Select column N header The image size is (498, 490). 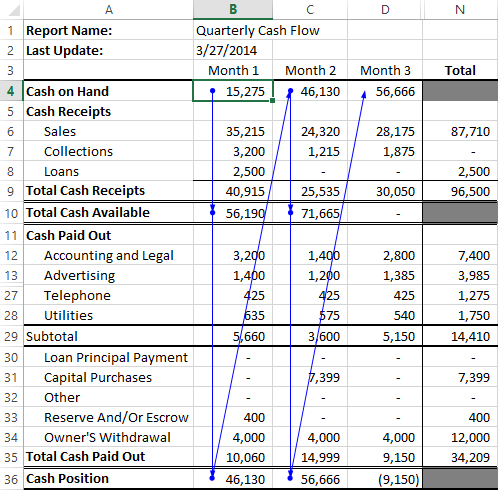pos(460,9)
